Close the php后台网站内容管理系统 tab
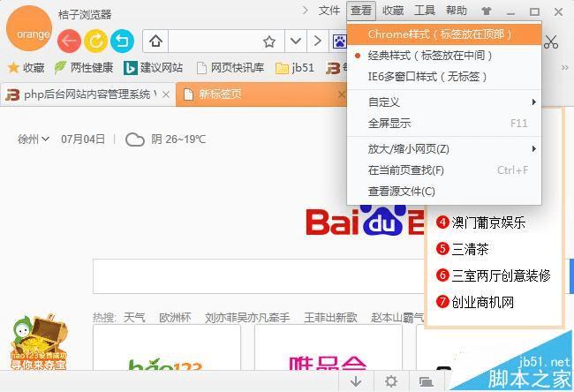The height and width of the screenshot is (392, 574). pyautogui.click(x=166, y=94)
